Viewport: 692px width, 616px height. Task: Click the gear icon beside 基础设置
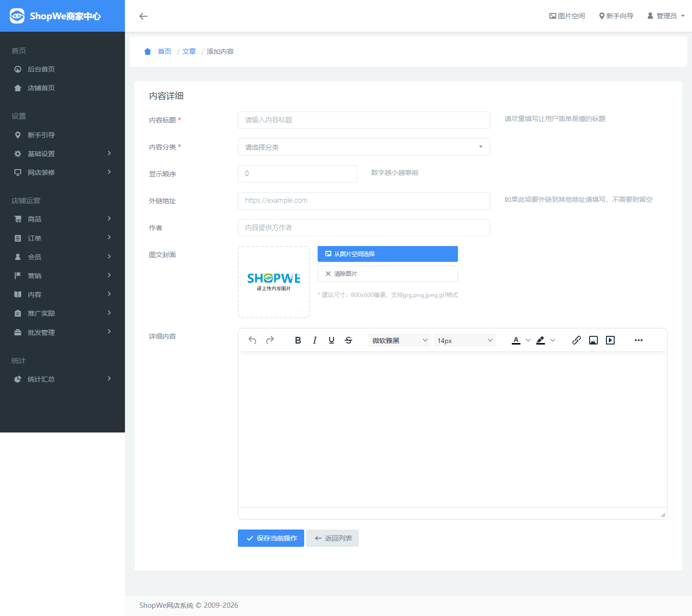(x=18, y=154)
